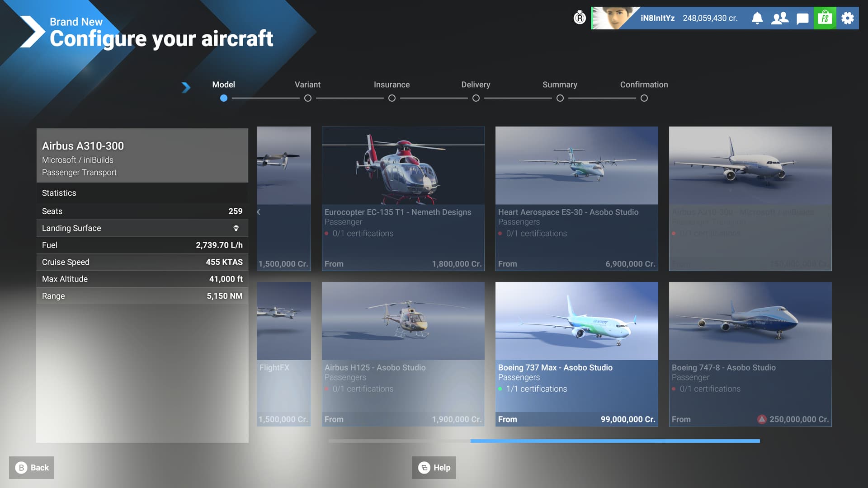
Task: Click the blue chevron beside the Model step
Action: [x=186, y=87]
